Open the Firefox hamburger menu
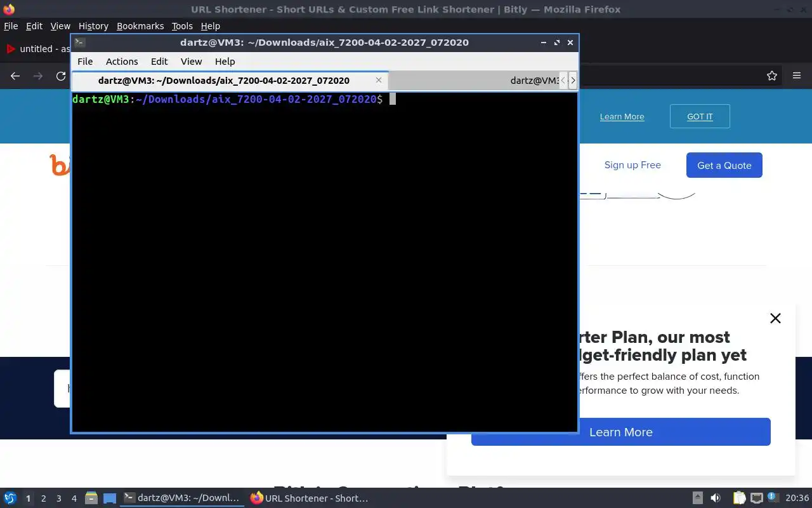 point(797,76)
